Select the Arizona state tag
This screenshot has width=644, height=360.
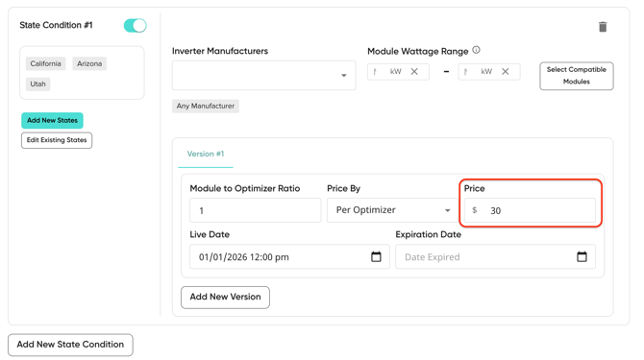coord(89,63)
